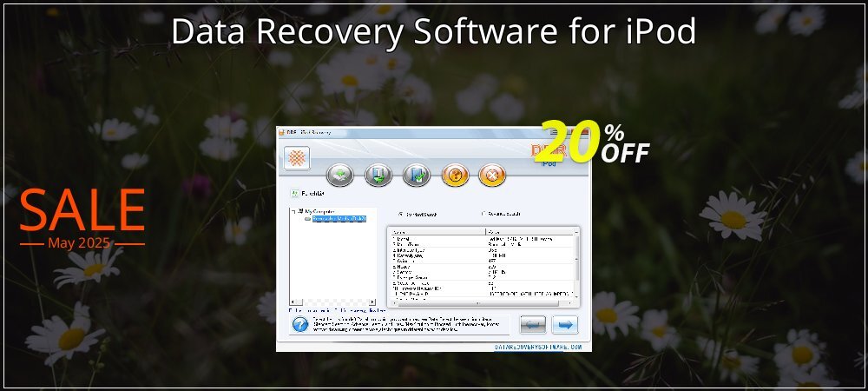Click the orange round X exit button
Image resolution: width=868 pixels, height=391 pixels.
tap(492, 176)
